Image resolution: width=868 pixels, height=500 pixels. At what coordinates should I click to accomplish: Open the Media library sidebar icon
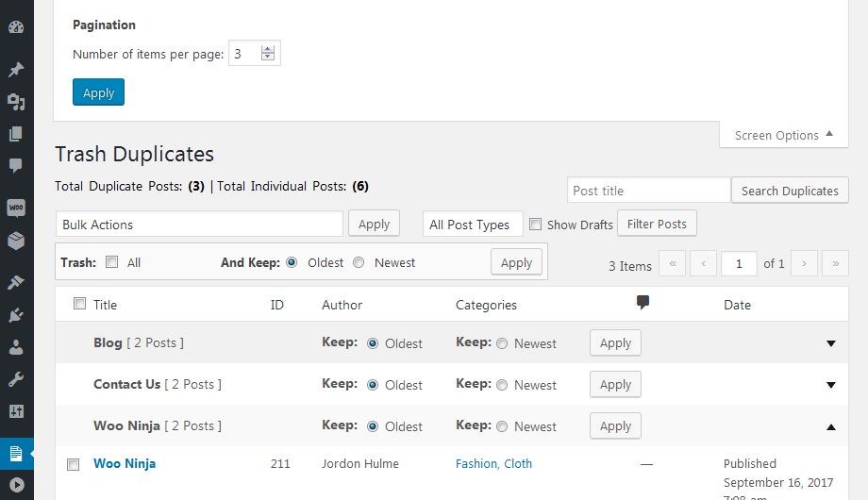coord(16,102)
